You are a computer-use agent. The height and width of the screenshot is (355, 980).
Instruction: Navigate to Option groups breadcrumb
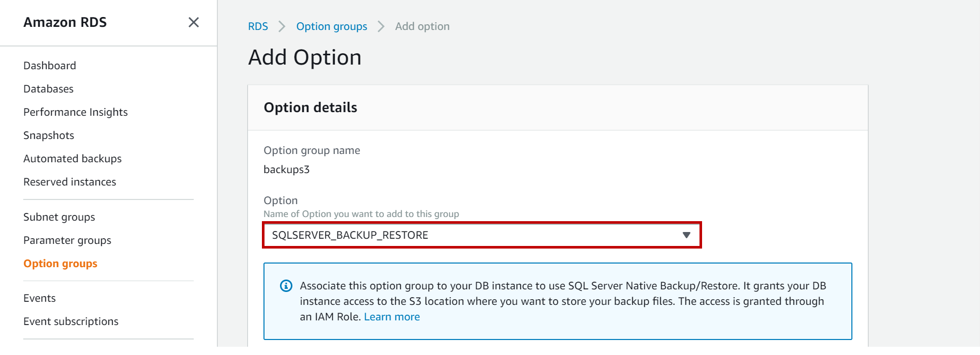click(x=332, y=26)
